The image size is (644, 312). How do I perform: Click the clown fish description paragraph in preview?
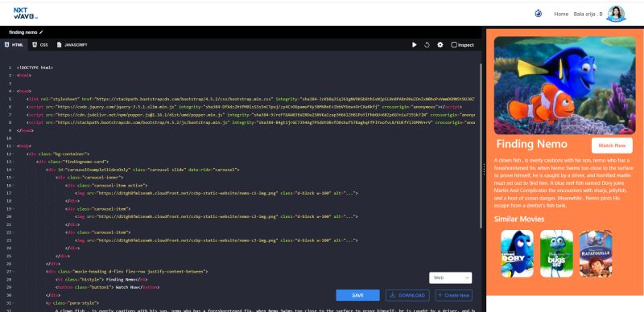[563, 183]
